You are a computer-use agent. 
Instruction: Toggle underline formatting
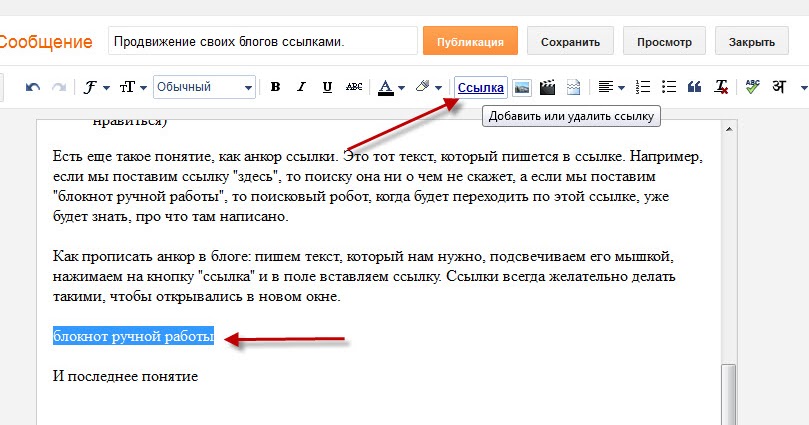(327, 87)
